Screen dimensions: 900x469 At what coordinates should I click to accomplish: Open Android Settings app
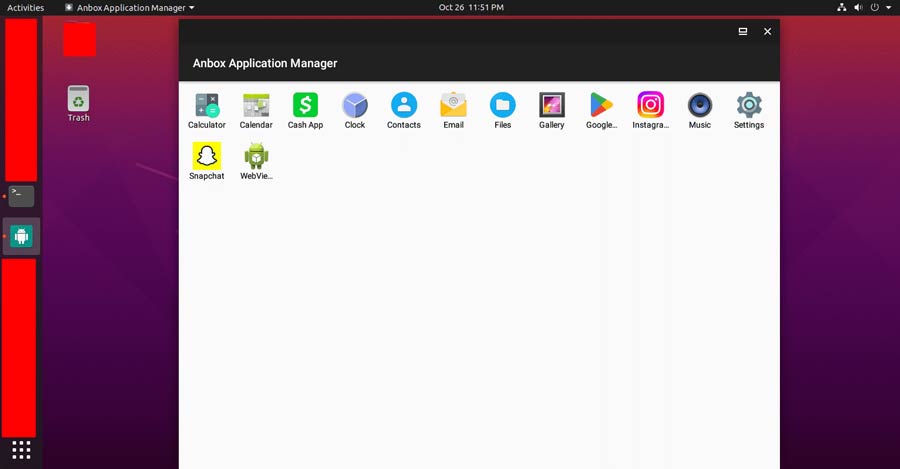(x=749, y=110)
